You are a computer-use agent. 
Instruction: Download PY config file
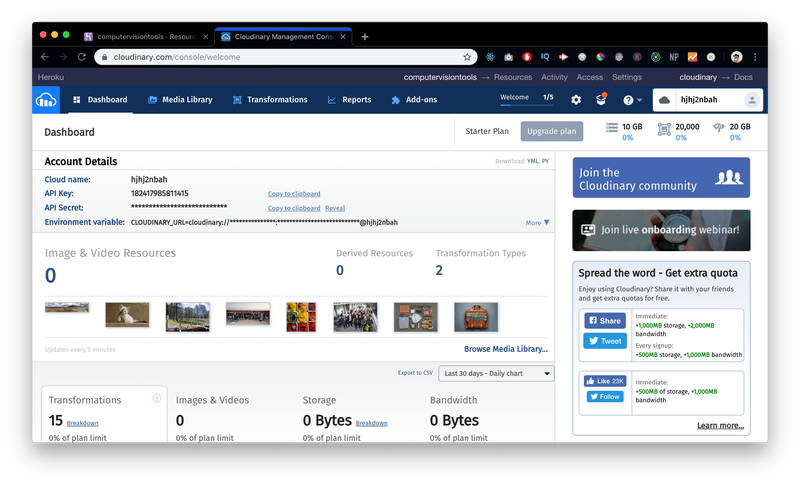(545, 161)
